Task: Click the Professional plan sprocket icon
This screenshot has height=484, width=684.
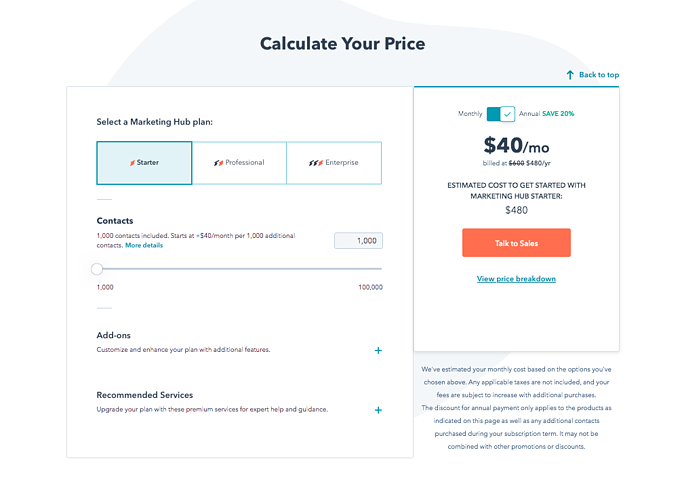Action: click(219, 162)
